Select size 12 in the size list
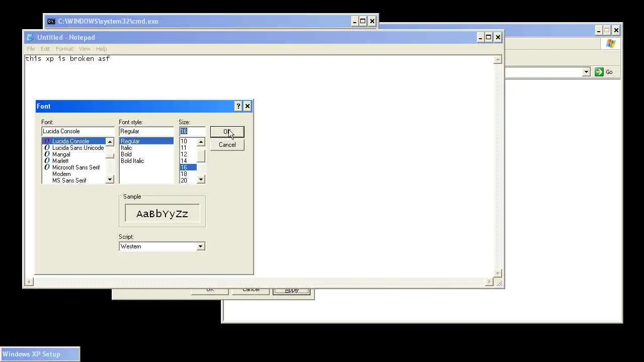This screenshot has height=362, width=644. tap(188, 154)
